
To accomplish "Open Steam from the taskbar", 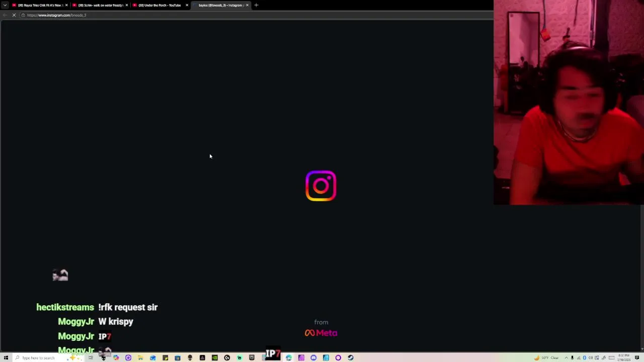I will [x=351, y=357].
